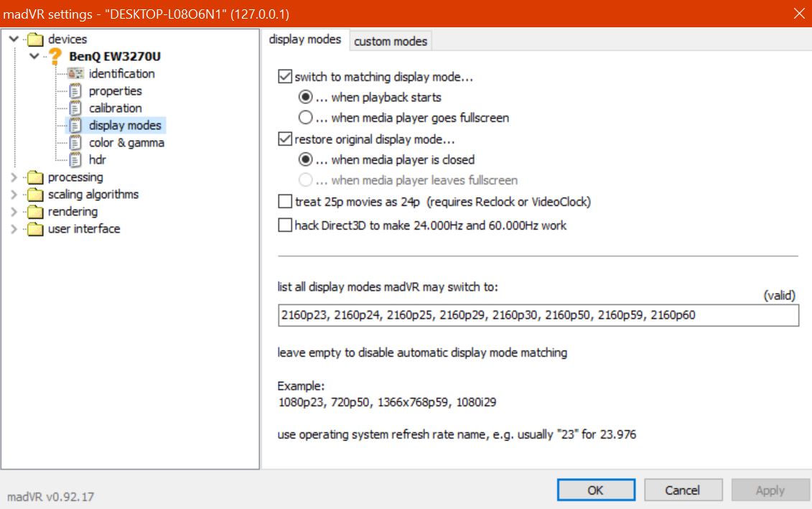The width and height of the screenshot is (812, 509).
Task: Click the color & gamma document icon
Action: click(75, 143)
